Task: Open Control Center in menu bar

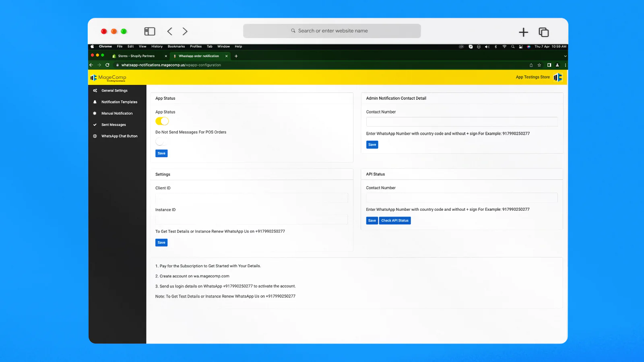Action: point(521,47)
